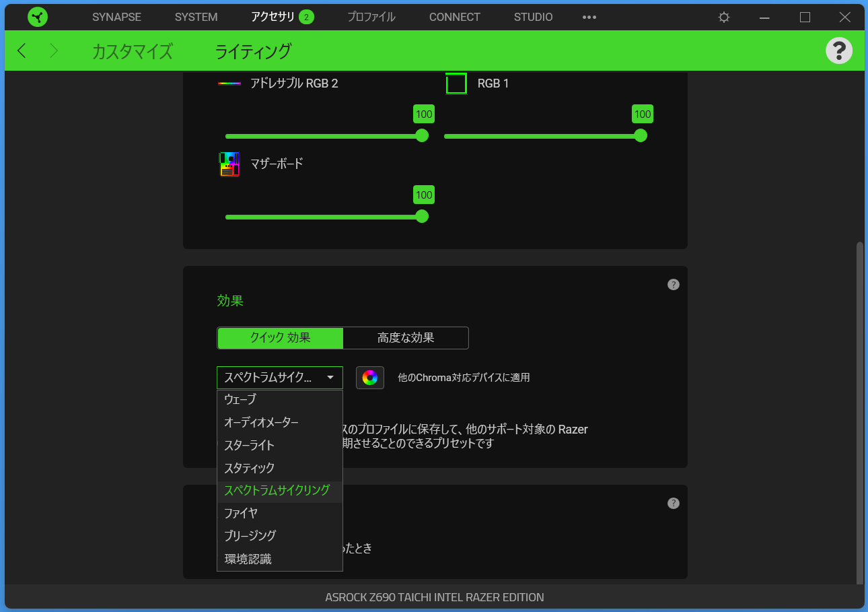Select the クイック効果 toggle button
Image resolution: width=868 pixels, height=612 pixels.
(x=281, y=338)
